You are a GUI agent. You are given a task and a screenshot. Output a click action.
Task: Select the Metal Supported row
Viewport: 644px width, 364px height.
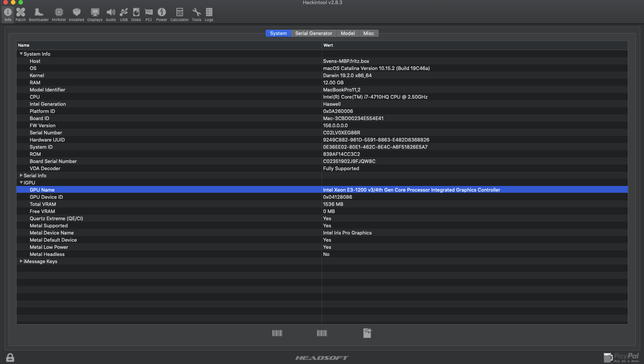322,225
